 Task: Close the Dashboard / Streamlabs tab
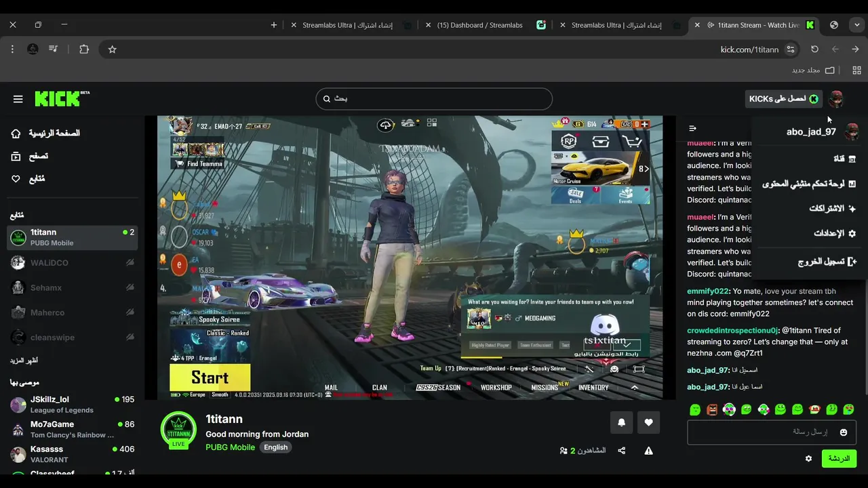click(429, 25)
